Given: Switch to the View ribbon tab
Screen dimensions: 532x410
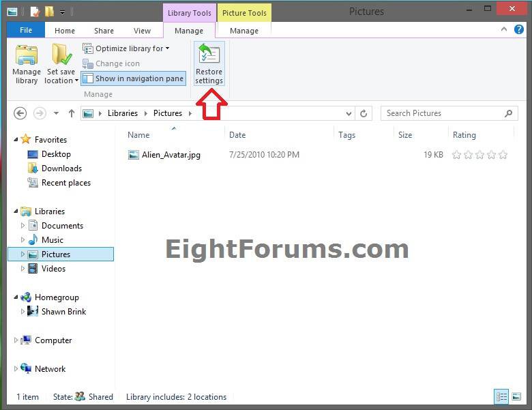Looking at the screenshot, I should tap(142, 31).
